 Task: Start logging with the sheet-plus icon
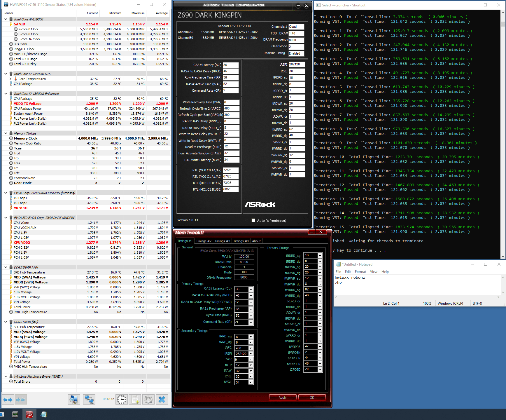point(135,399)
